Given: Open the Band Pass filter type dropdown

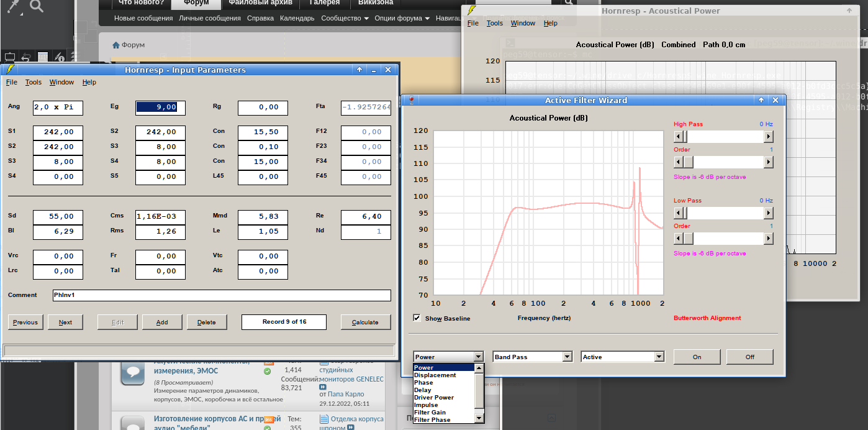Looking at the screenshot, I should pyautogui.click(x=567, y=357).
